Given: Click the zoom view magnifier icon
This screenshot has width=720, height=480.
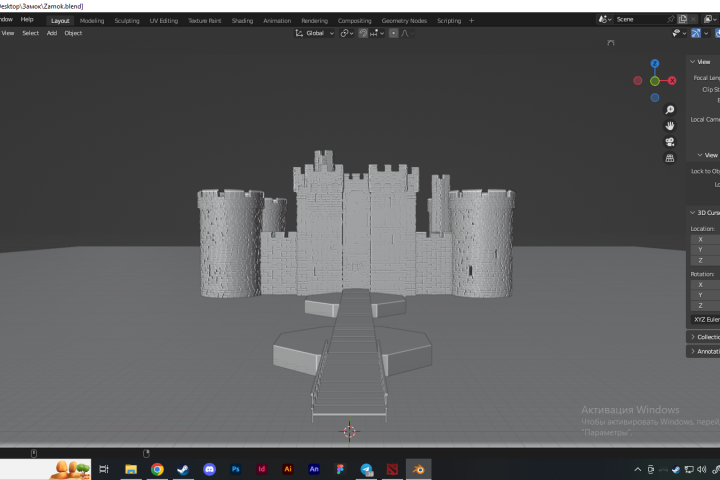Looking at the screenshot, I should [670, 110].
